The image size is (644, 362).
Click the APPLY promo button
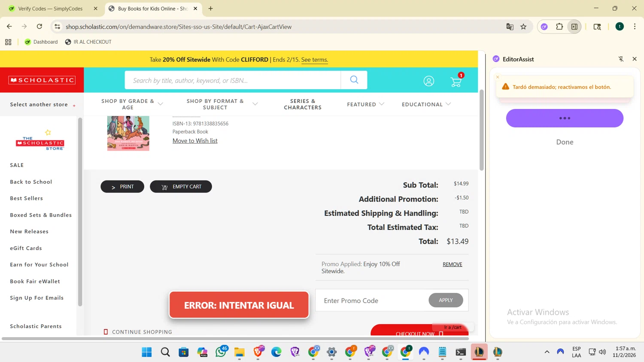point(446,300)
